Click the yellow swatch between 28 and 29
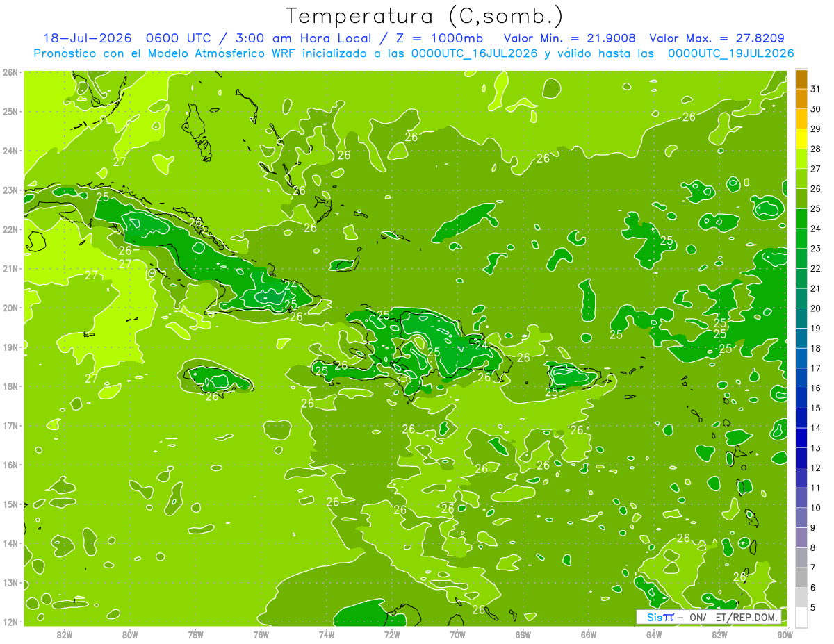Screen dimensions: 834x644 (x=801, y=139)
